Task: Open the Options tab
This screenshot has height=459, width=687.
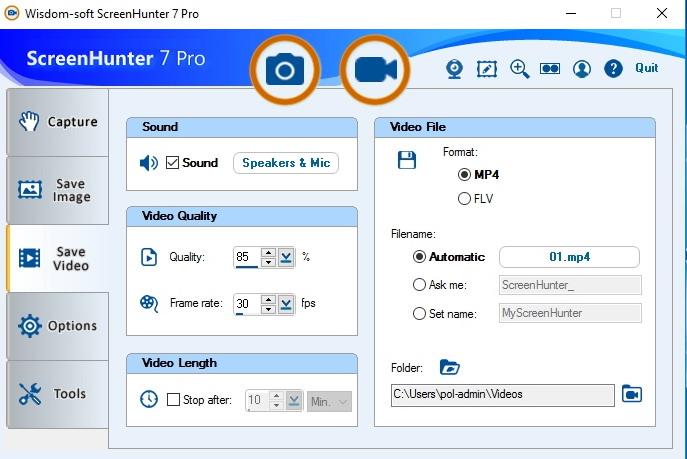Action: 58,326
